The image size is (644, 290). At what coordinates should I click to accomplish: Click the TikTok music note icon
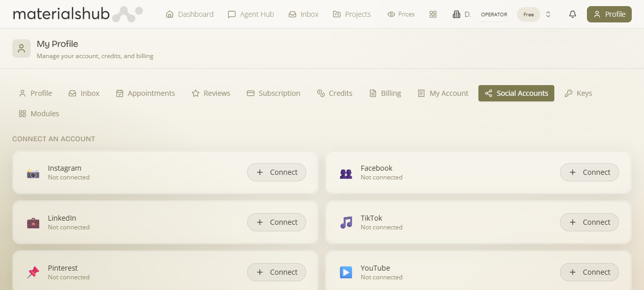click(346, 222)
